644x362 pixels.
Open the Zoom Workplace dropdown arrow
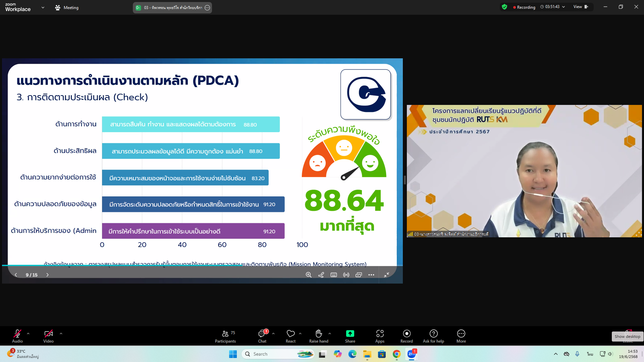click(43, 7)
